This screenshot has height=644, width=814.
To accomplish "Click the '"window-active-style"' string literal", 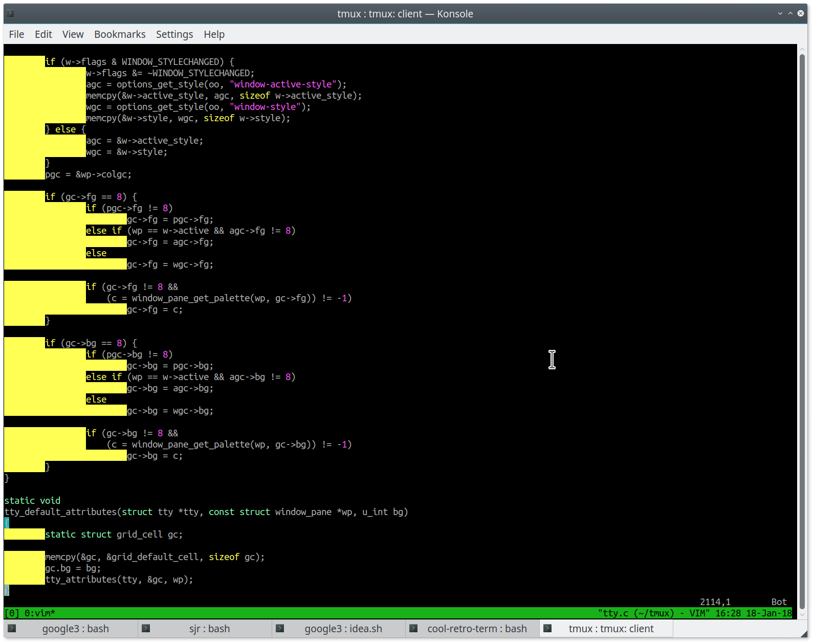I will point(283,84).
